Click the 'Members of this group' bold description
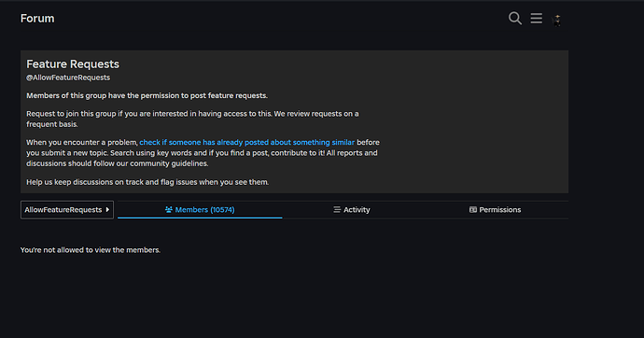Screen dimensions: 644x338 click(x=147, y=95)
